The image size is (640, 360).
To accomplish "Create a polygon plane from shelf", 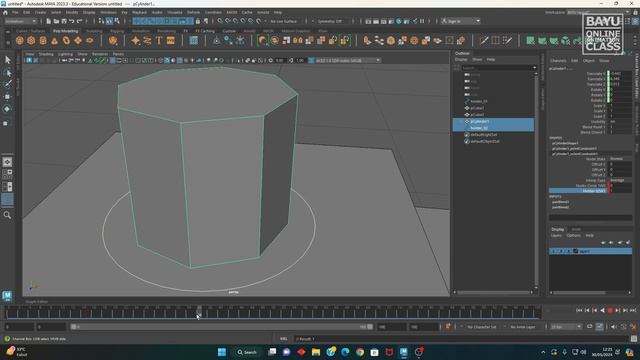I will [78, 40].
